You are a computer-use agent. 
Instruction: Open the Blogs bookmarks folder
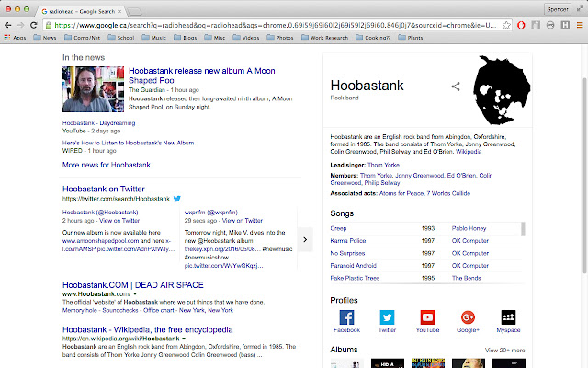[x=185, y=38]
